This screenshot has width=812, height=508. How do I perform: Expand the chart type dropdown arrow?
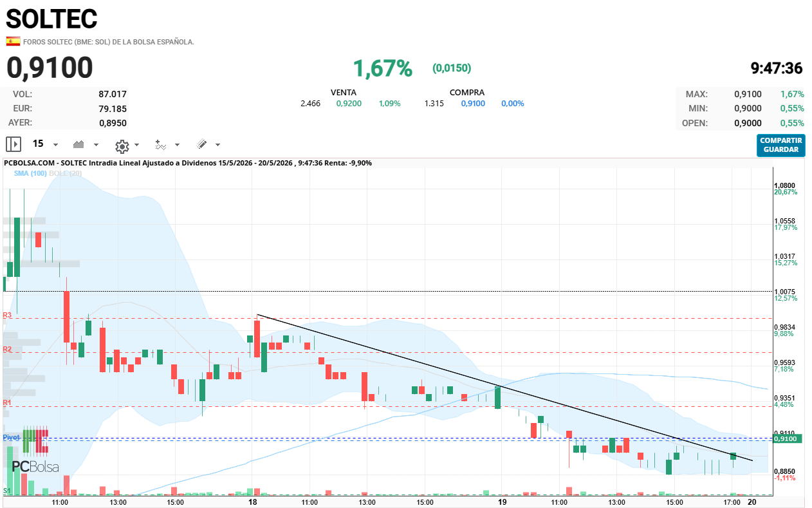coord(97,145)
